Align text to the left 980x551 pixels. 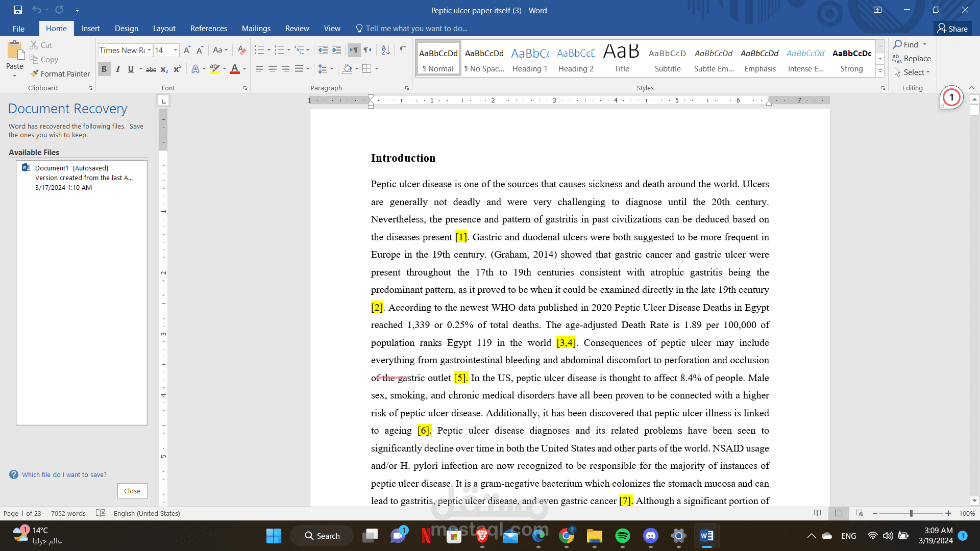pos(259,69)
